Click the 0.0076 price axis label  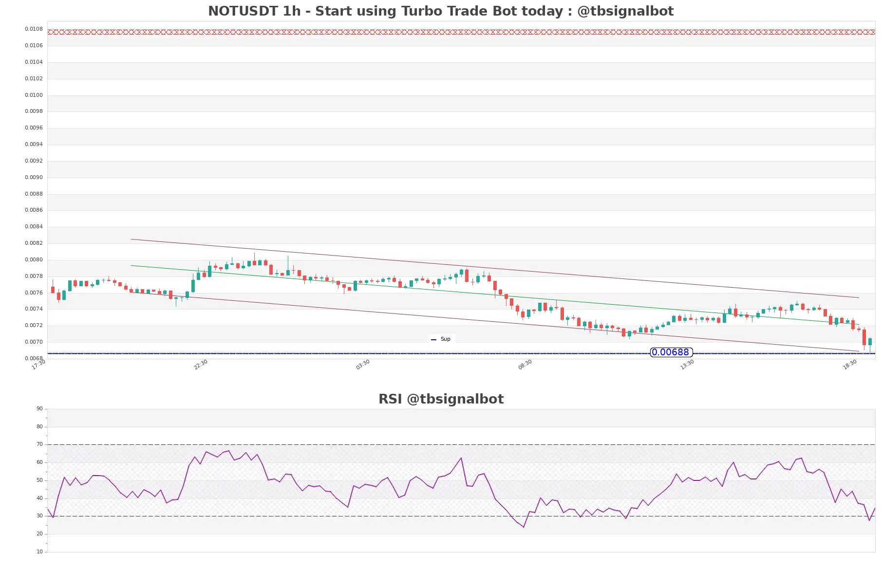34,293
